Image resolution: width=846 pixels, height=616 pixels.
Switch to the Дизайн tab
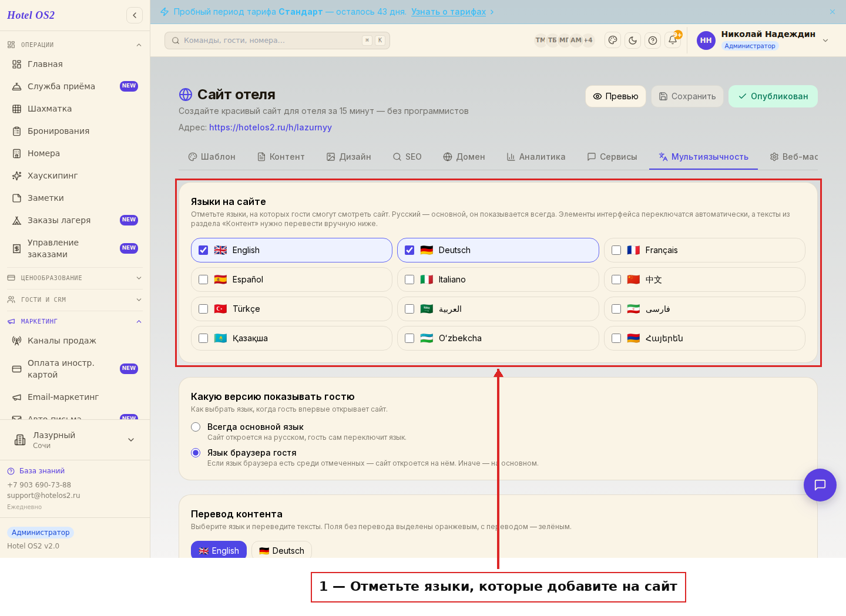point(349,157)
